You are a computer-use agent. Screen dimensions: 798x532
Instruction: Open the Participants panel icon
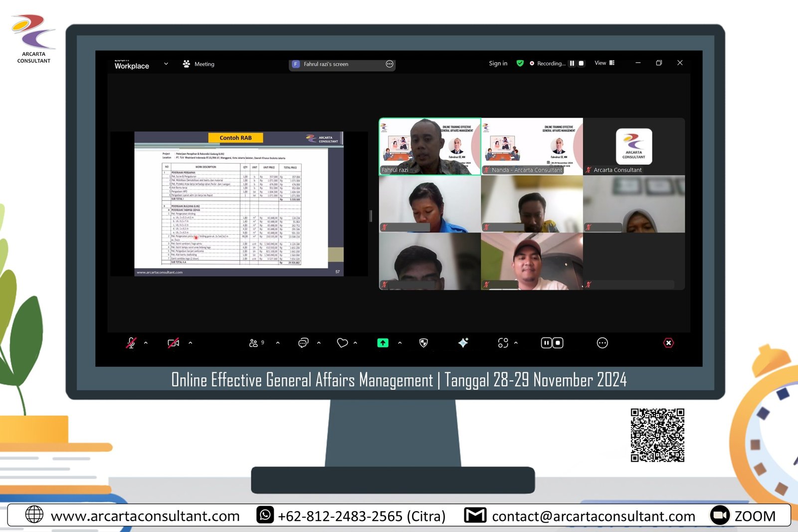point(254,343)
